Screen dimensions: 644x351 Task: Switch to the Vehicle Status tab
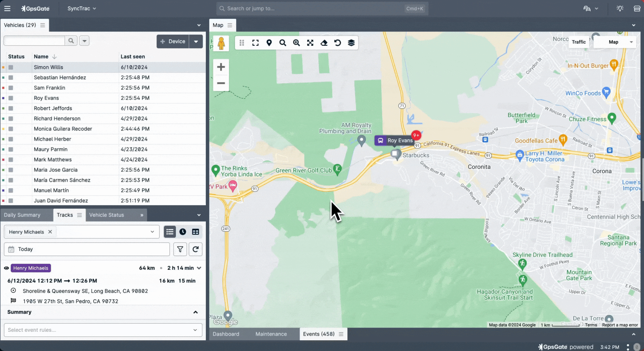106,215
